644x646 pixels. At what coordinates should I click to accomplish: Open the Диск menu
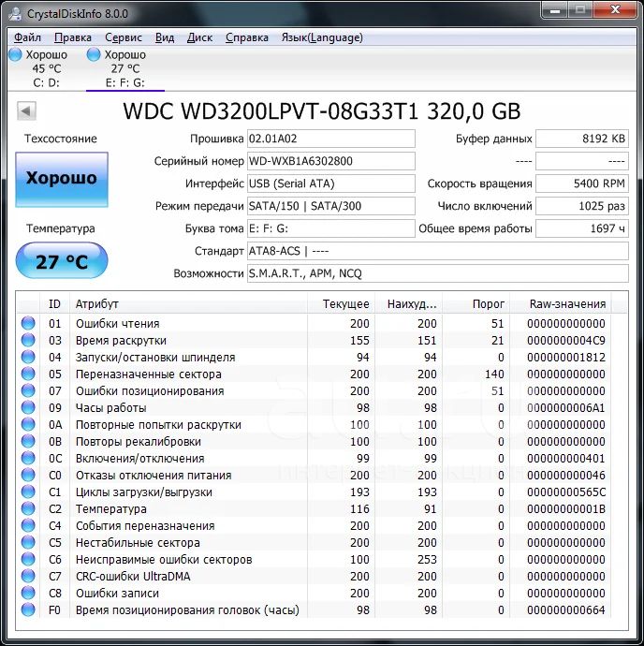[199, 37]
